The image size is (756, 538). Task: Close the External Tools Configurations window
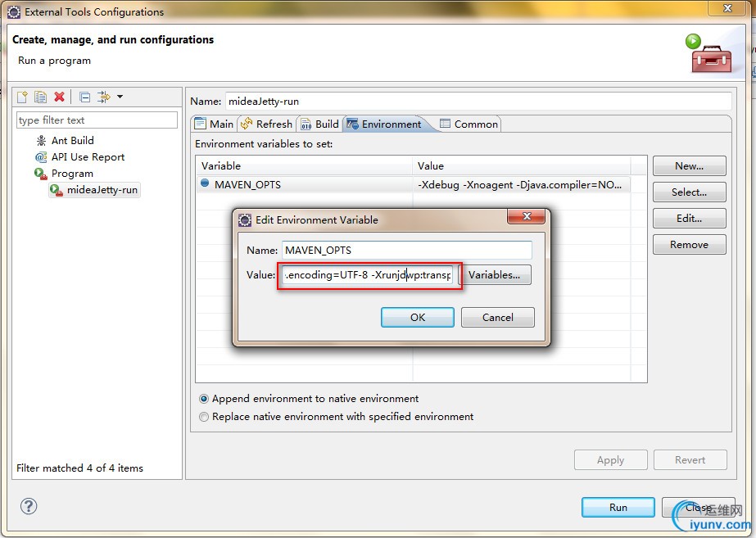tap(727, 8)
